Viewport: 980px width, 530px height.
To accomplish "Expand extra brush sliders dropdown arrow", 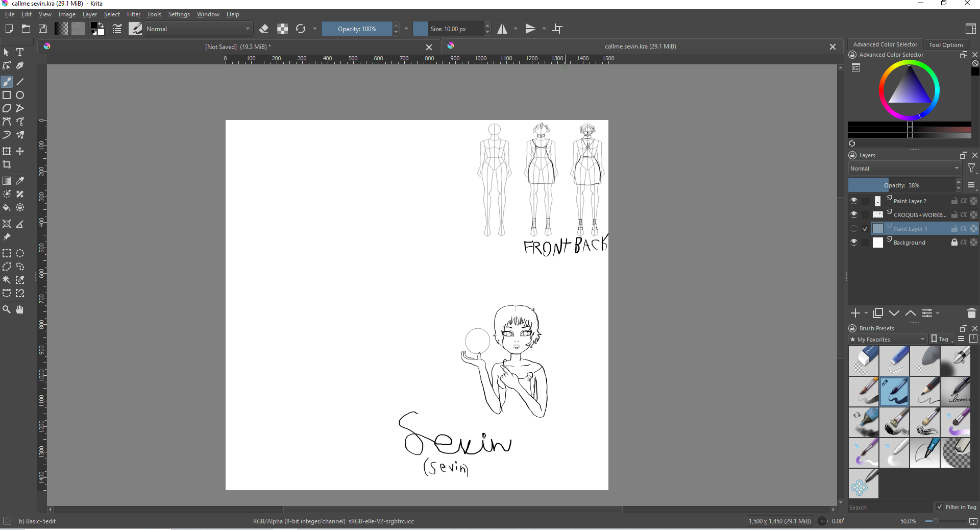I will pos(407,29).
